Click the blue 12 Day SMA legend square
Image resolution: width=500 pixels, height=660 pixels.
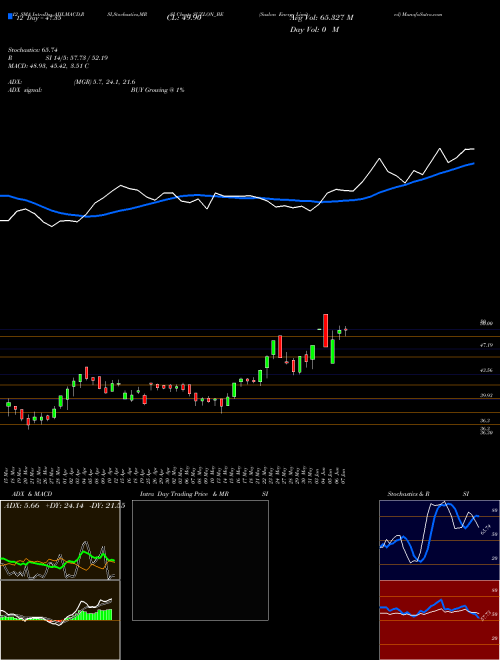click(x=10, y=17)
